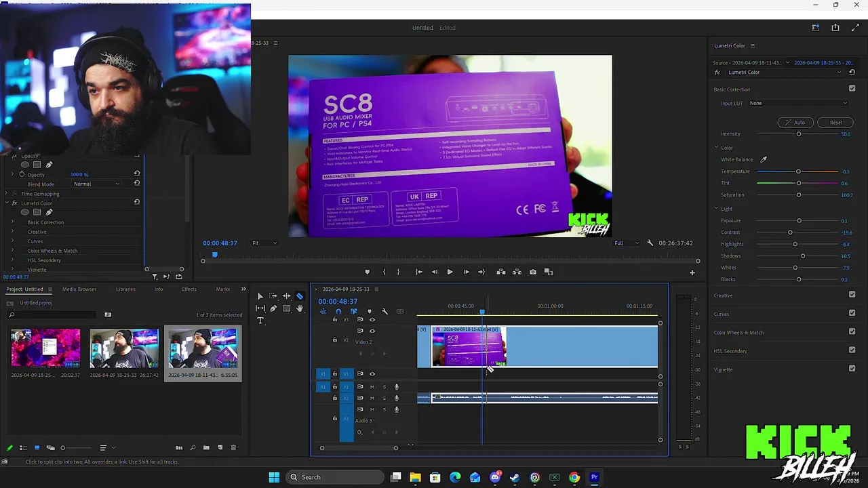The image size is (868, 488).
Task: Switch to Effects tab
Action: point(189,289)
